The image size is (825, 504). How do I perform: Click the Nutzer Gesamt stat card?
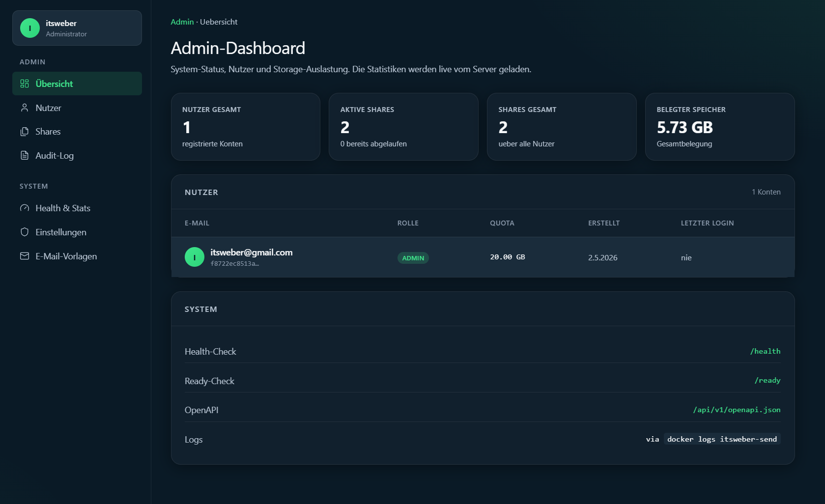pyautogui.click(x=246, y=127)
